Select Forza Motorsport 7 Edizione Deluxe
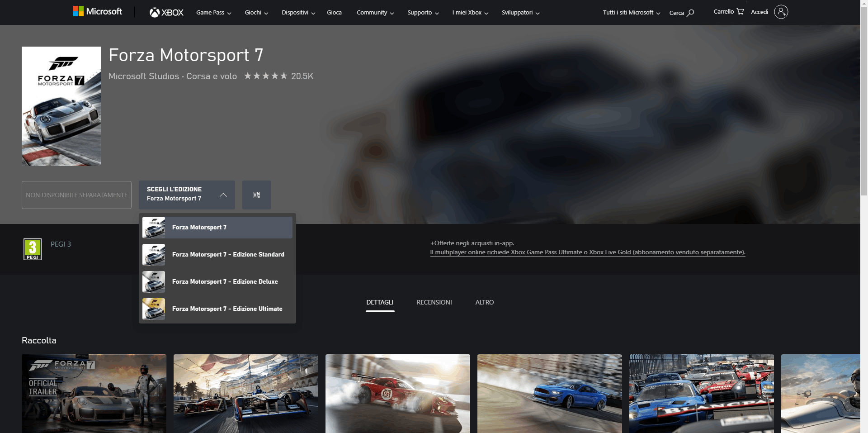 (217, 282)
